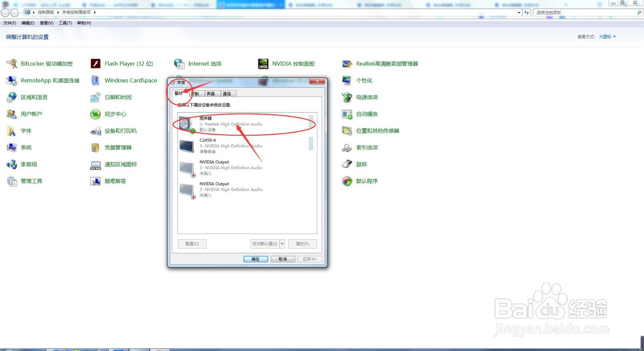Screen dimensions: 644x351
Task: Open 位置和其他传感器 icon
Action: tap(347, 131)
